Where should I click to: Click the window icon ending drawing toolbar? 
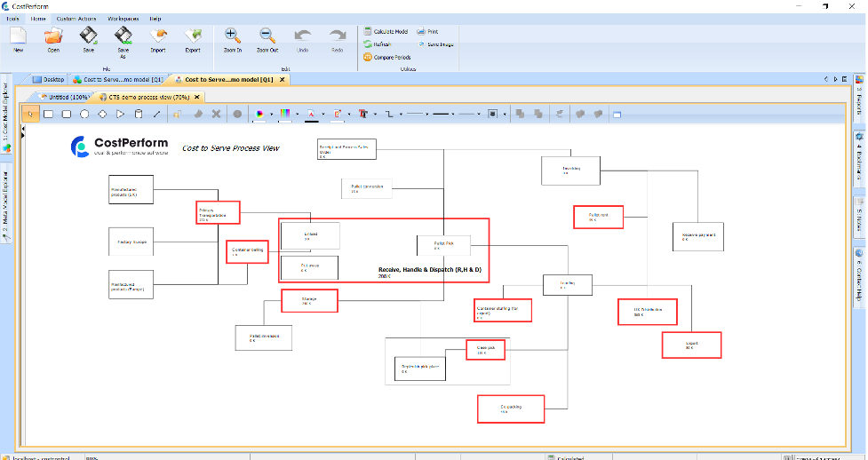(617, 115)
